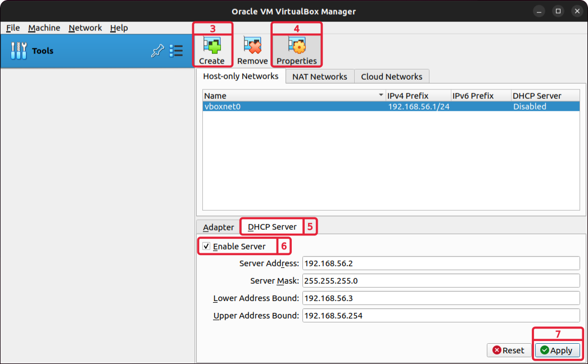Pin the Tools pane with pushpin icon

(x=157, y=51)
